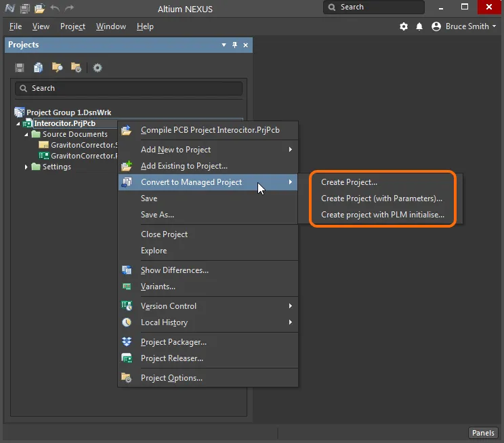Viewport: 504px width, 443px height.
Task: Click the Altium NEXUS logo icon
Action: tap(9, 8)
